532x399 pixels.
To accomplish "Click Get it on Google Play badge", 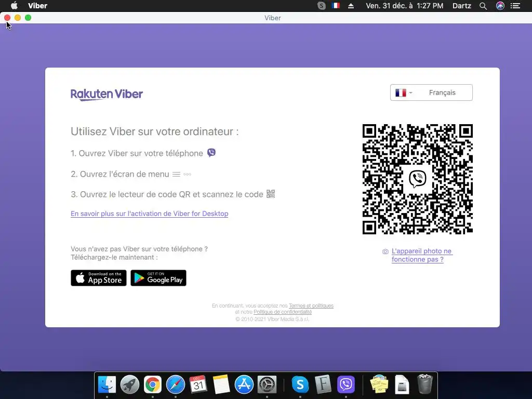I will pos(158,278).
